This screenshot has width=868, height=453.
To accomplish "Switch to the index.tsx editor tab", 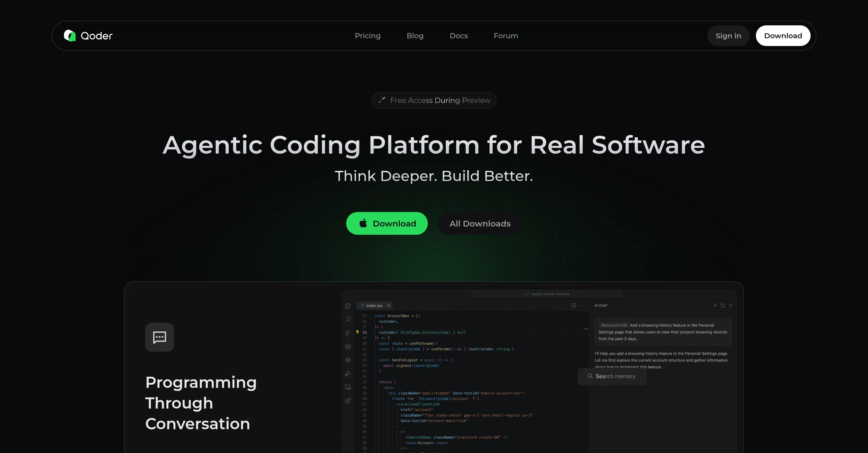I will click(374, 306).
